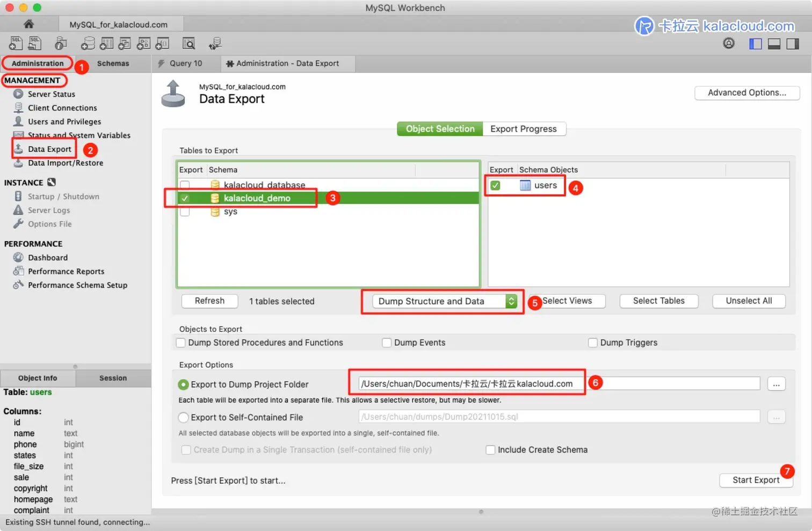The height and width of the screenshot is (531, 812).
Task: Select Export to Dump Project Folder radio
Action: [x=184, y=384]
